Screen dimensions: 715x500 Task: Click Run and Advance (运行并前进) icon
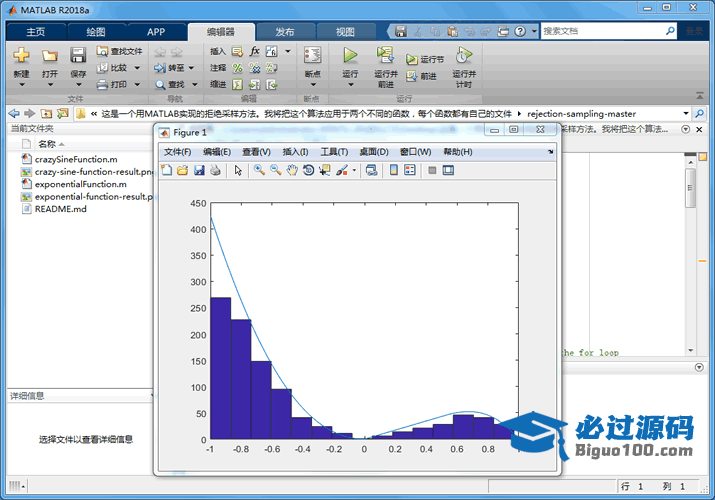coord(385,56)
